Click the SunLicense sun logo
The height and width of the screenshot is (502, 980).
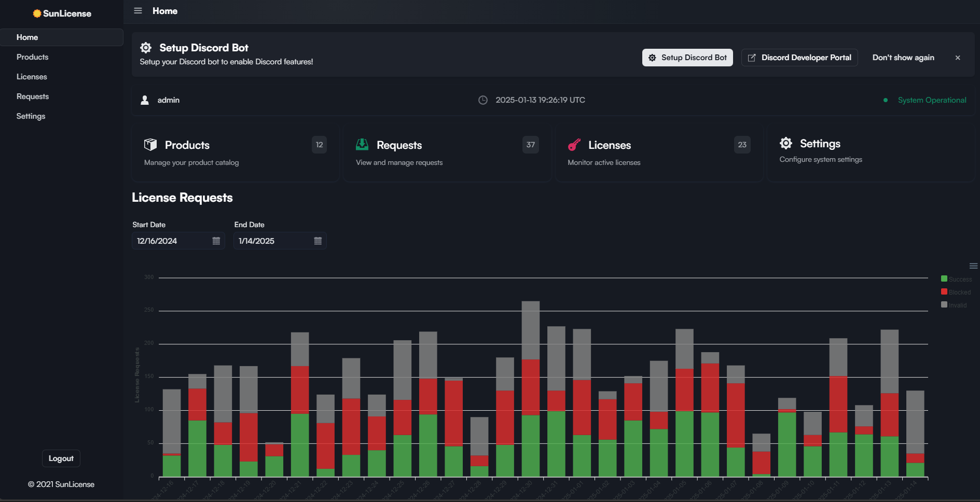tap(37, 13)
